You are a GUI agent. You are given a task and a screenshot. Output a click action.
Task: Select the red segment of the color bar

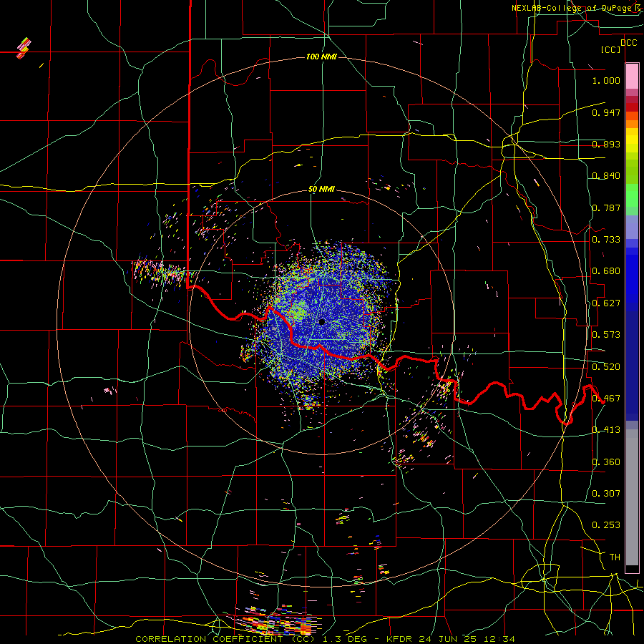pyautogui.click(x=632, y=107)
